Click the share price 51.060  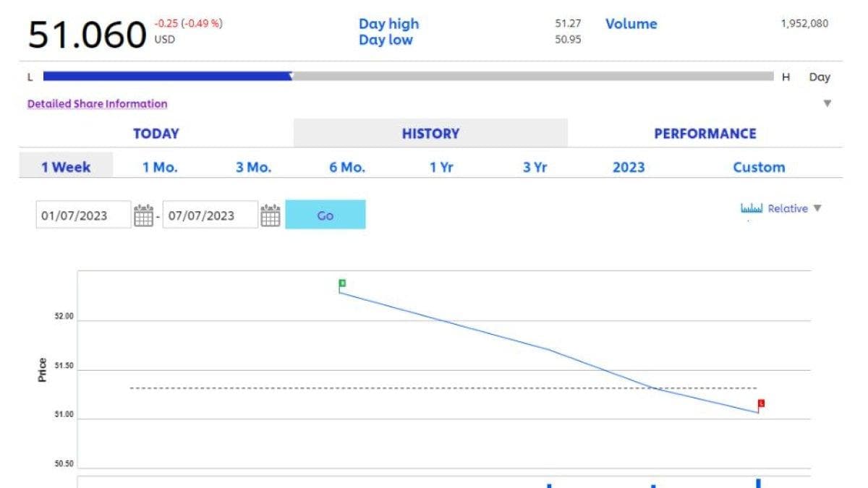87,34
